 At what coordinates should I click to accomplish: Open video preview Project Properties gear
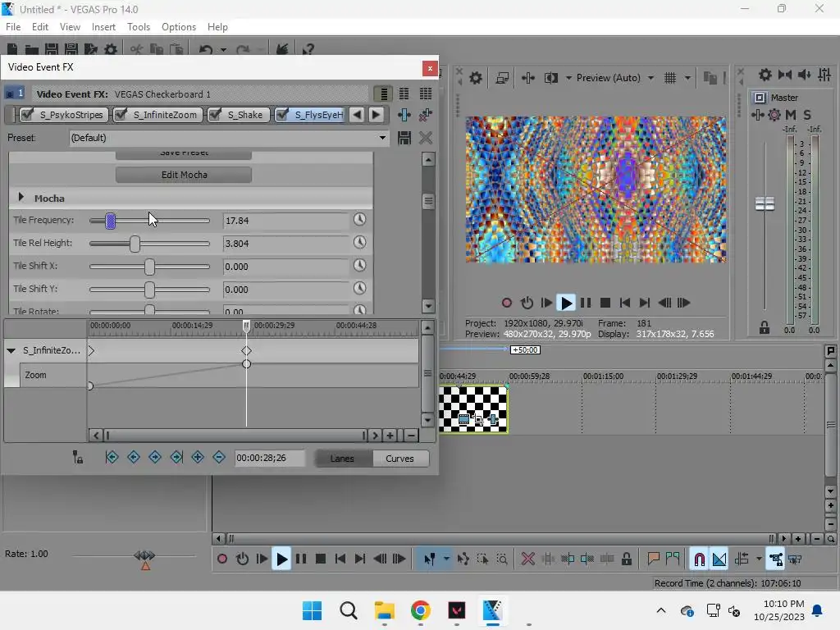(476, 78)
